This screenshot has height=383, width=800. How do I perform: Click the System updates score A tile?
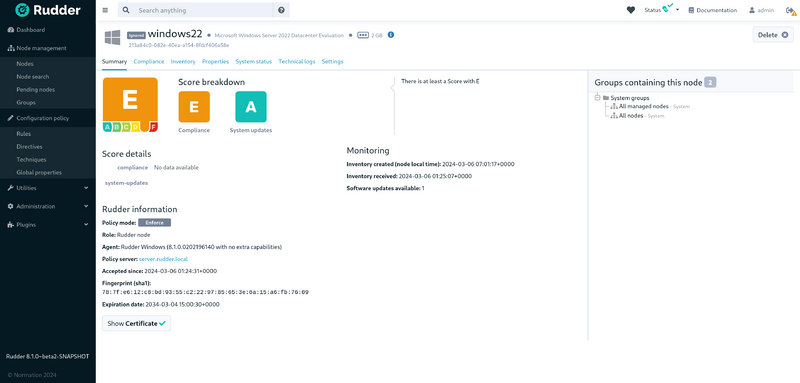point(251,107)
